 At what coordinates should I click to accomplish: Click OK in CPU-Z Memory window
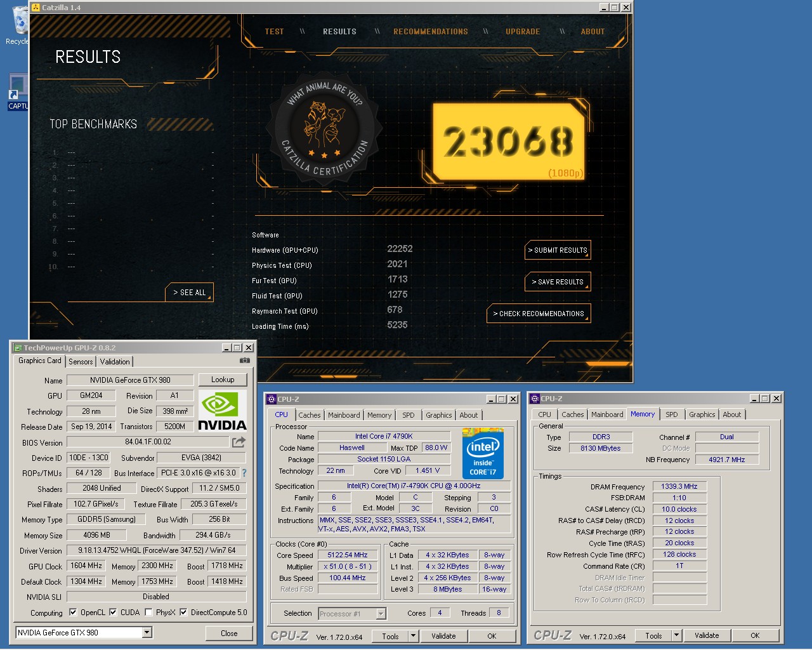pyautogui.click(x=755, y=635)
